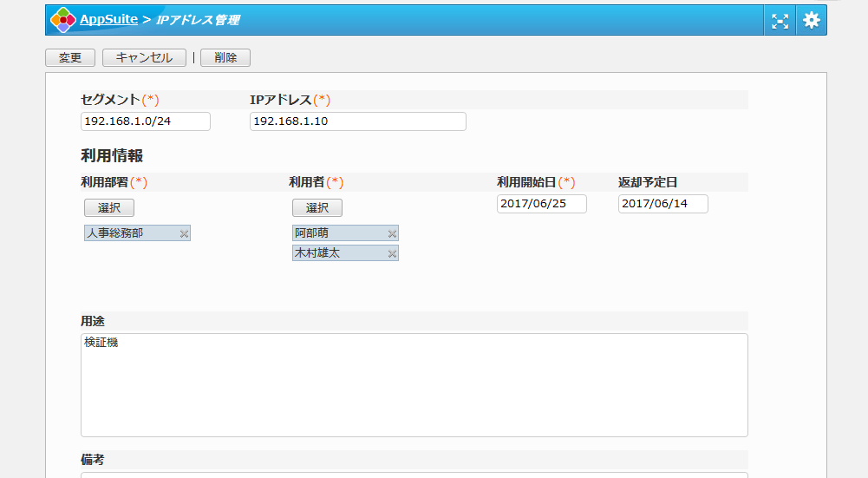The height and width of the screenshot is (478, 868).
Task: Click the セグメント input field
Action: coord(146,121)
